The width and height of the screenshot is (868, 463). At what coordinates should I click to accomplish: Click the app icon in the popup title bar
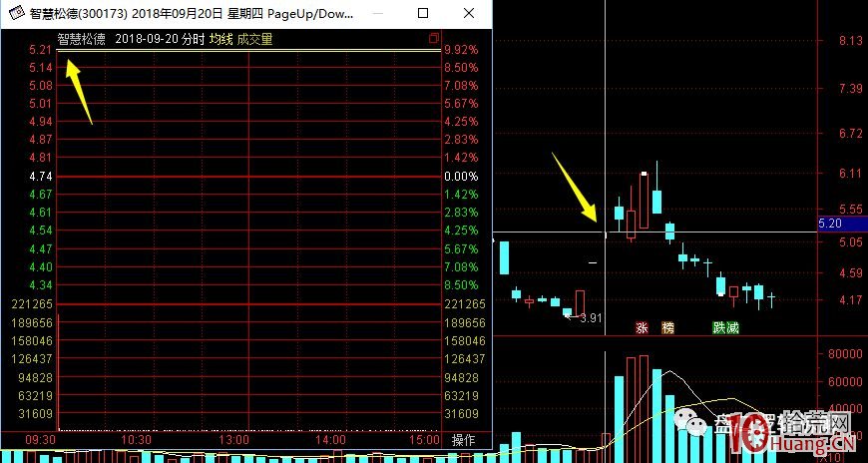17,13
